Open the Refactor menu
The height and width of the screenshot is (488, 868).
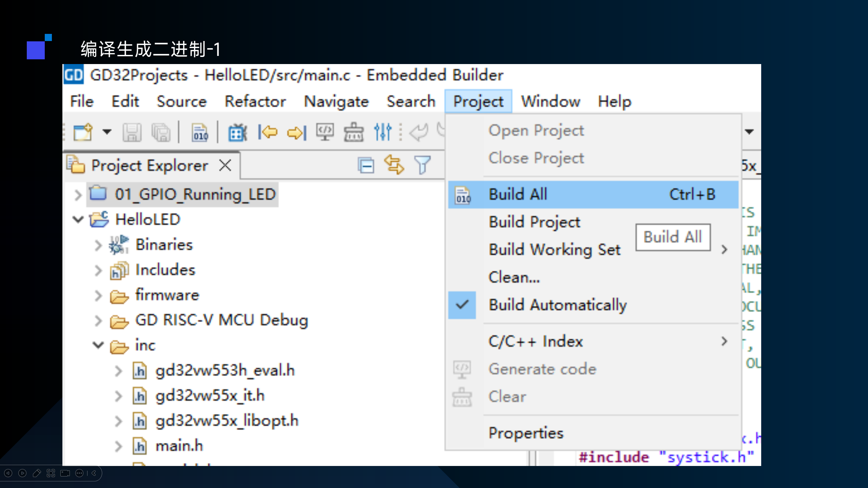pyautogui.click(x=255, y=101)
